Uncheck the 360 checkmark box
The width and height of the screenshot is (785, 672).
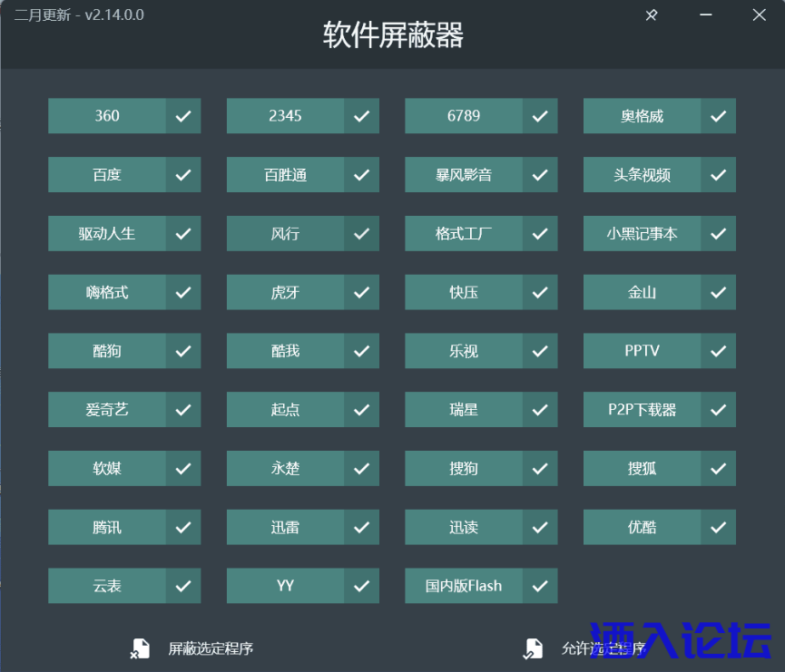point(183,116)
